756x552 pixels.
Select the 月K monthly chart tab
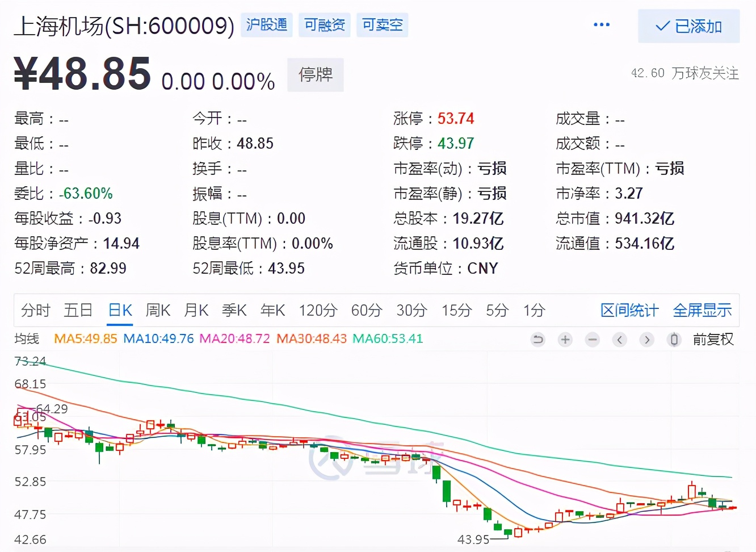(196, 310)
